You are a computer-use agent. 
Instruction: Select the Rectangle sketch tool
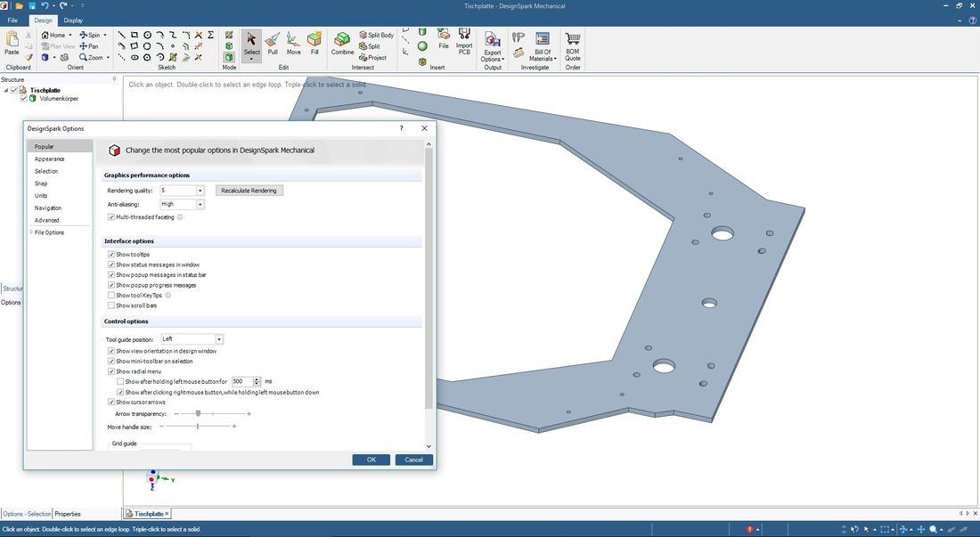click(135, 35)
